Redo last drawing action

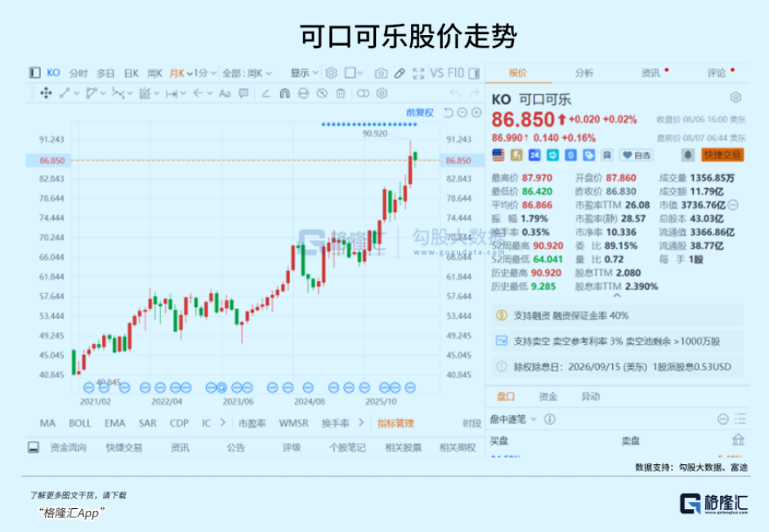click(474, 93)
